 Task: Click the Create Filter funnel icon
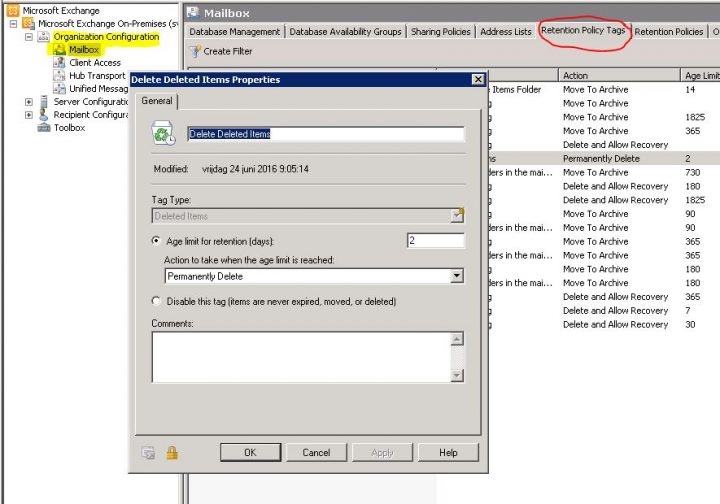(x=196, y=51)
